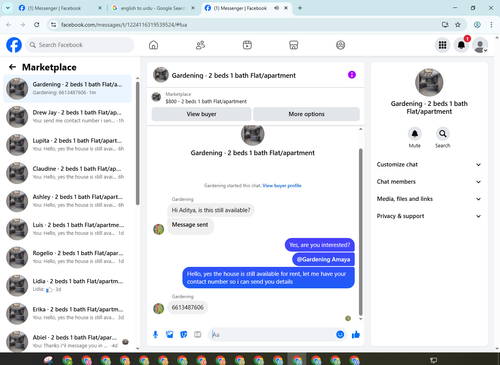Mute the audio indicator on active Messenger tab
Image resolution: width=500 pixels, height=365 pixels.
coord(276,8)
